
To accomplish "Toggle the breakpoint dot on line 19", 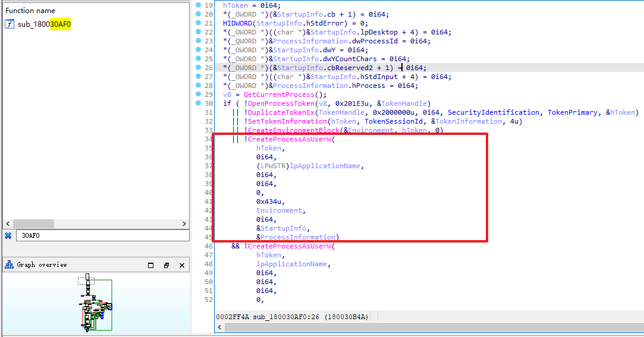I will tap(199, 5).
